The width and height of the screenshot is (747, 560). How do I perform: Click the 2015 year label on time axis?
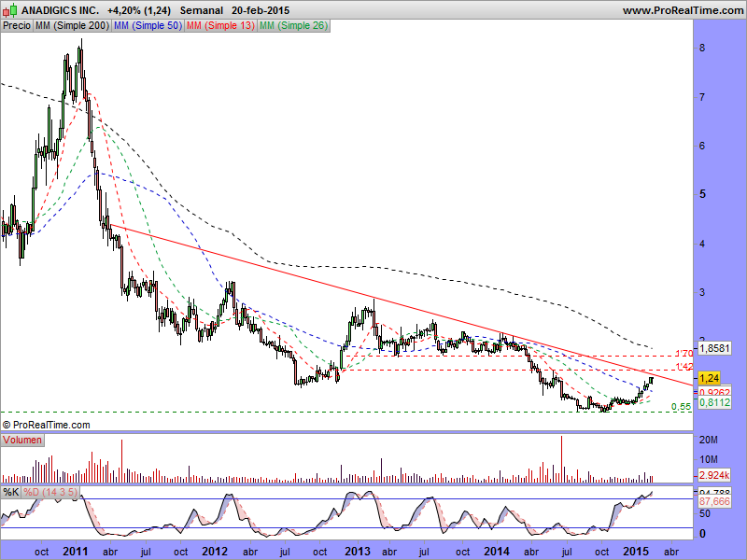(x=636, y=552)
